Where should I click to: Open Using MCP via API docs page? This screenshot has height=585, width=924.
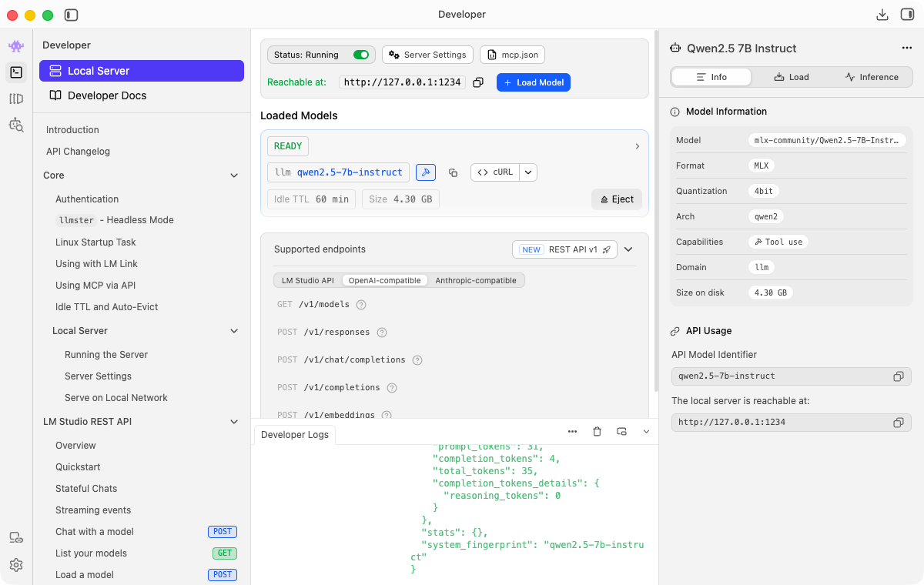tap(95, 286)
